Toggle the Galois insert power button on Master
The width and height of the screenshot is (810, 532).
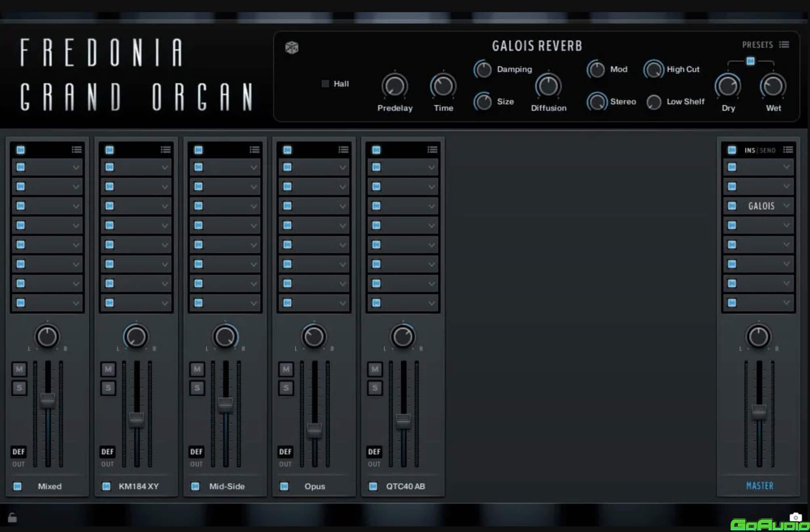pos(732,206)
